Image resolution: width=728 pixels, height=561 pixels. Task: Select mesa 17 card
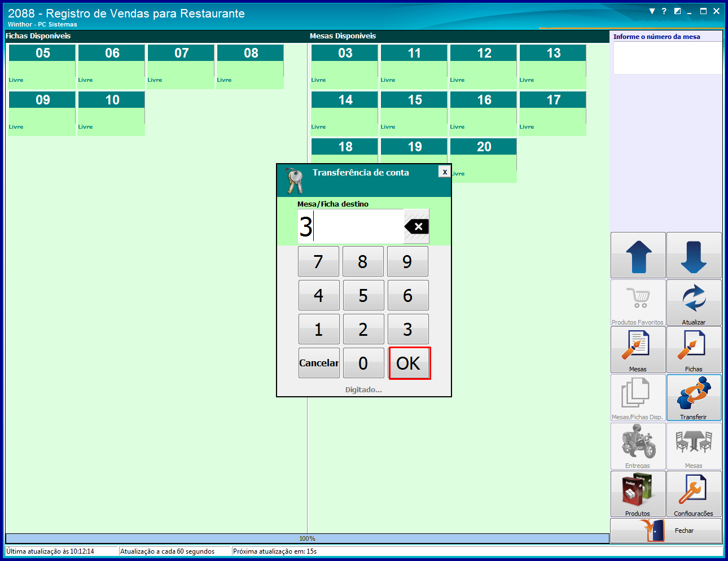552,113
